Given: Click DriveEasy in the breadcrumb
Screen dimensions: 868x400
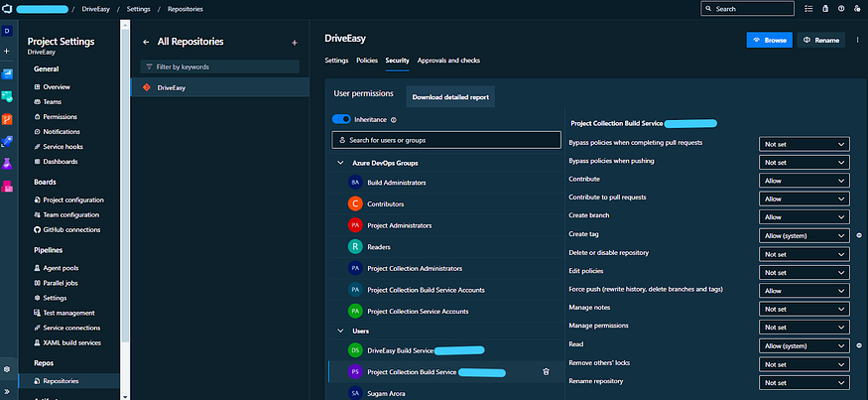Looking at the screenshot, I should click(96, 9).
